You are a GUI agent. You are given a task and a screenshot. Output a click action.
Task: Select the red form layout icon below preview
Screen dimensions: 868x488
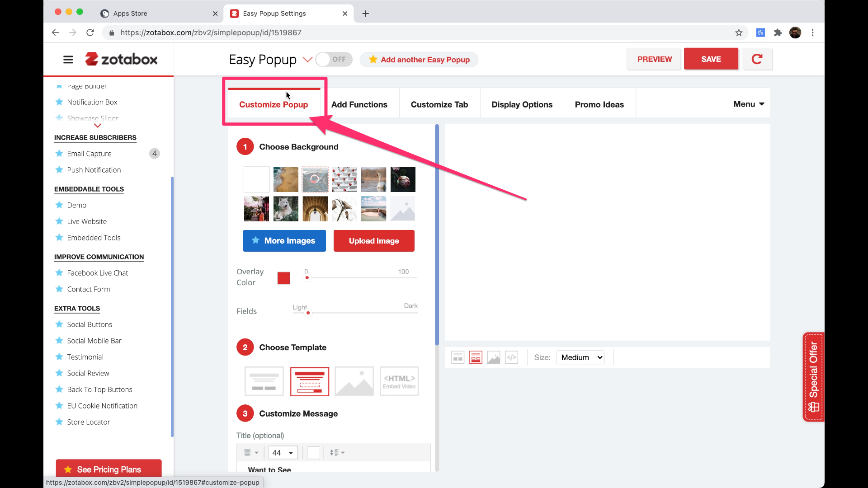click(476, 357)
